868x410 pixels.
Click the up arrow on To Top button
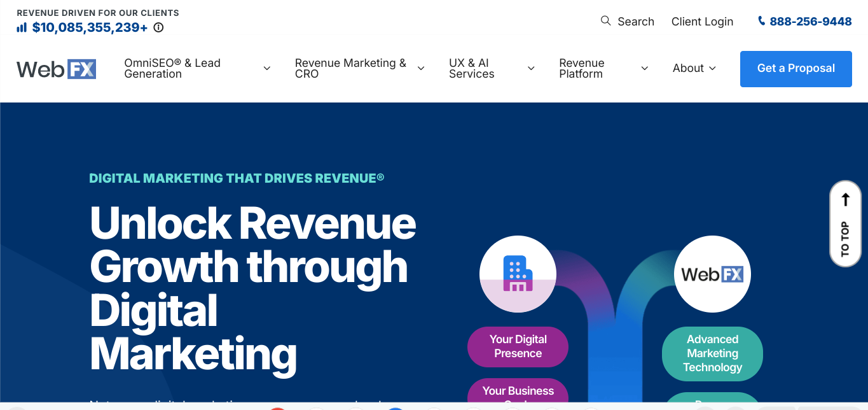click(x=845, y=199)
